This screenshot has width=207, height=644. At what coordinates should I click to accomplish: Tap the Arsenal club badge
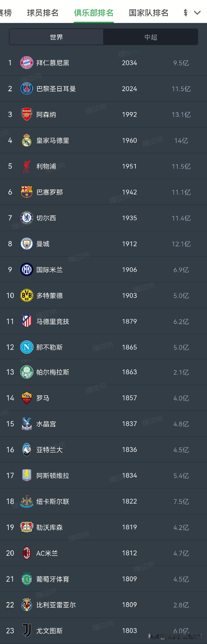[27, 115]
